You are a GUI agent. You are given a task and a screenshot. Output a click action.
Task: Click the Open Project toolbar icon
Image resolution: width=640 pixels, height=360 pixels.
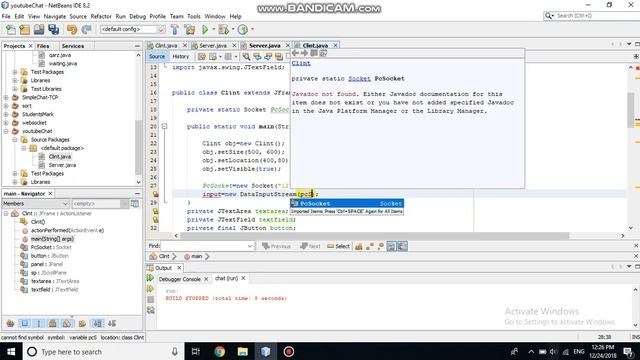click(39, 29)
